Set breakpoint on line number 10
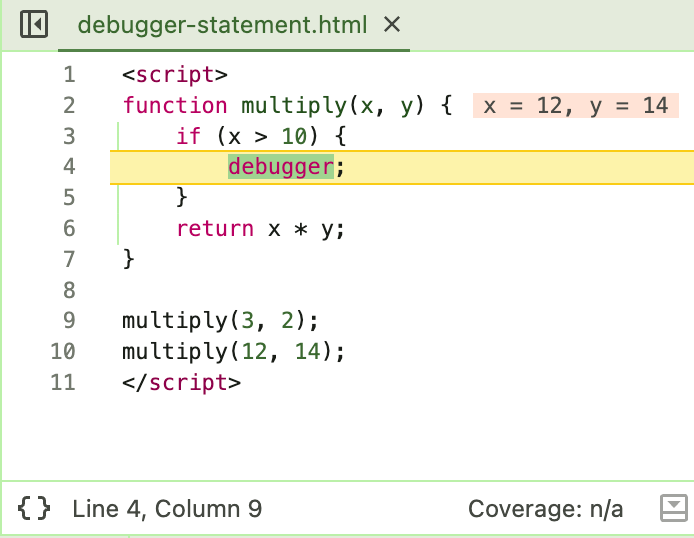Screen dimensions: 694x538 (63, 352)
